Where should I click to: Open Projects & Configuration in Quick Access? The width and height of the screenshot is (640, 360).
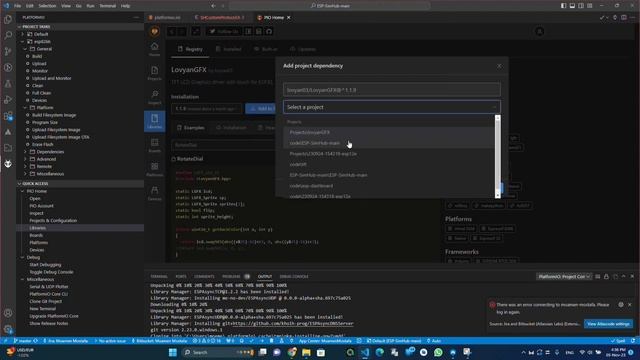point(53,220)
